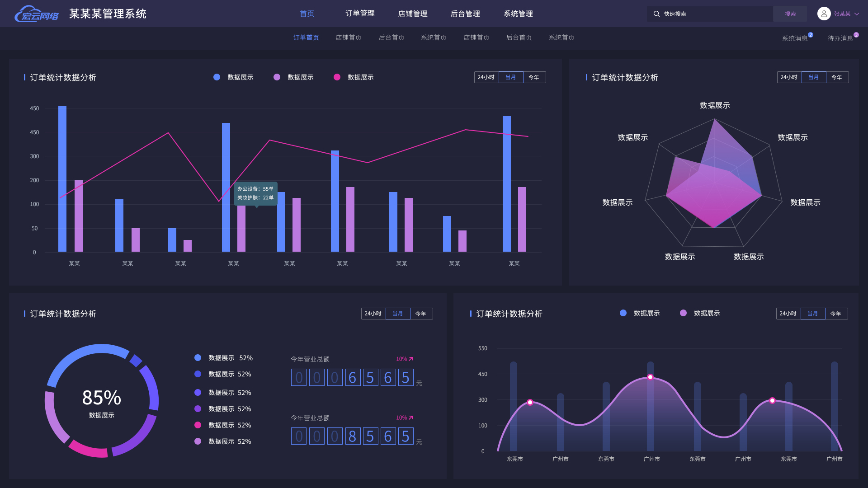Select the 24小时 filter on radar chart panel
Screen dimensions: 868x488
[x=788, y=77]
